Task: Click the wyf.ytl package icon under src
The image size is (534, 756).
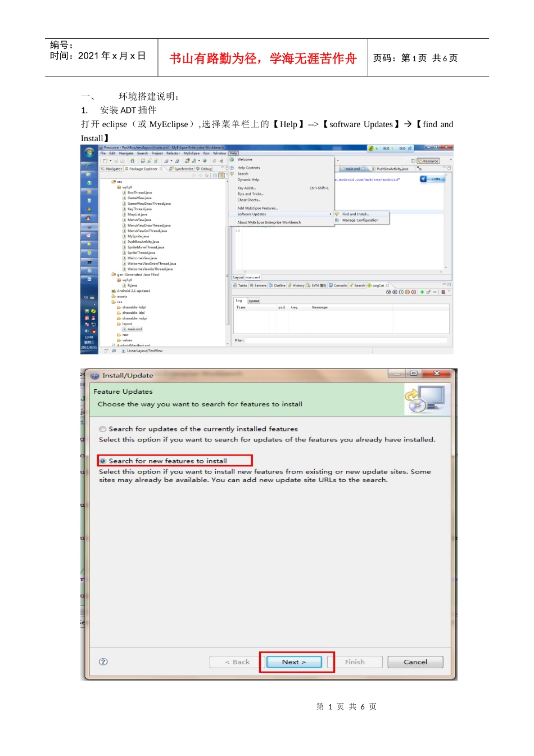Action: (119, 187)
